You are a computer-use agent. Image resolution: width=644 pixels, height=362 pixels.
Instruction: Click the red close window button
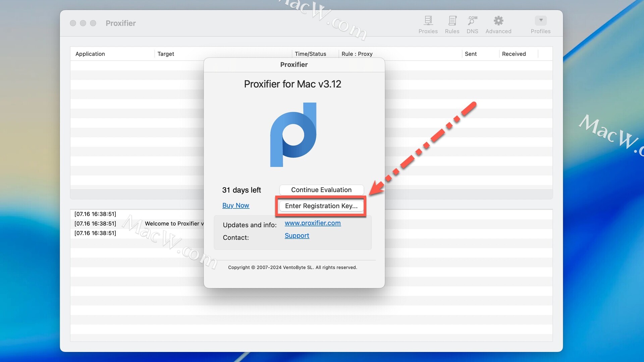[73, 23]
